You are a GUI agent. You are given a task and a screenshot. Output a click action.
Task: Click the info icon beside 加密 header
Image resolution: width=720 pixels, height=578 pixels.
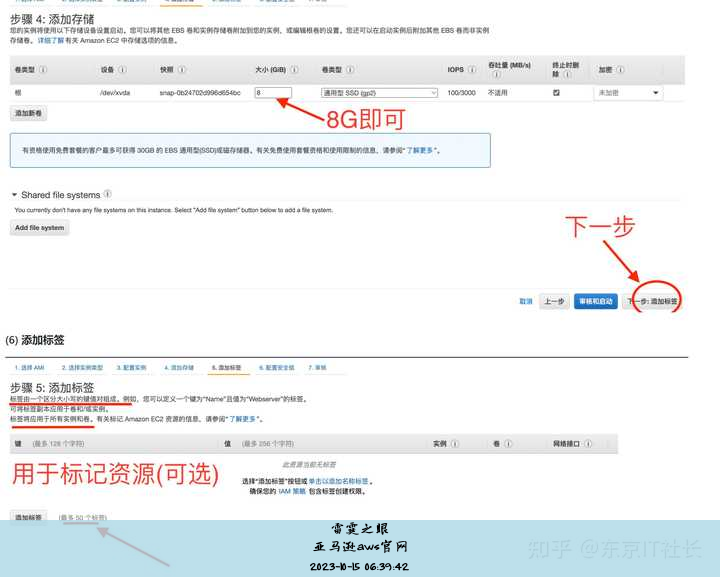point(620,70)
